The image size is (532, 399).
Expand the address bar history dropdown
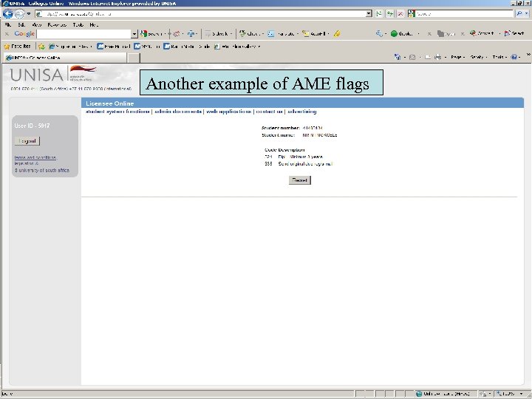tap(369, 13)
